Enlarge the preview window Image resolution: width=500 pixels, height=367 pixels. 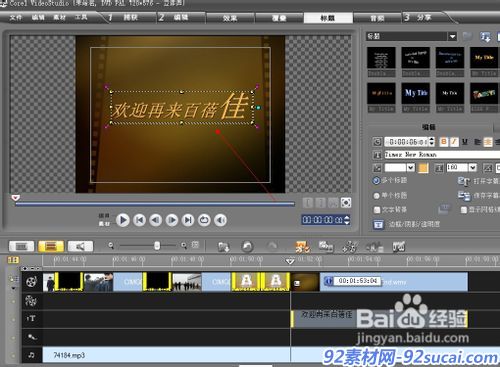(x=346, y=202)
